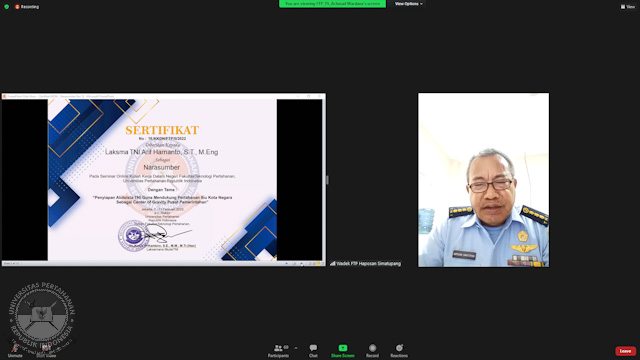Click the Sertifikat slide in shared screen
Viewport: 640px width, 360px height.
tap(162, 180)
